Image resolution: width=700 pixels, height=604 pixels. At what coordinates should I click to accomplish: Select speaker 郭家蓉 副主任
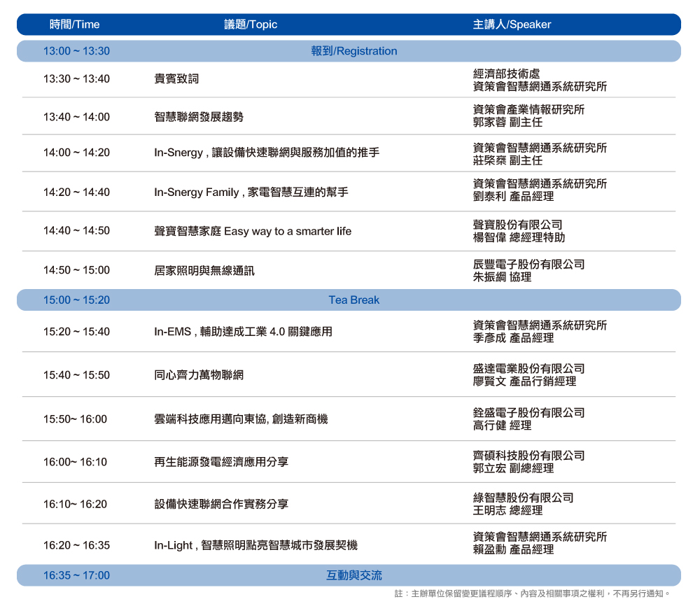507,122
